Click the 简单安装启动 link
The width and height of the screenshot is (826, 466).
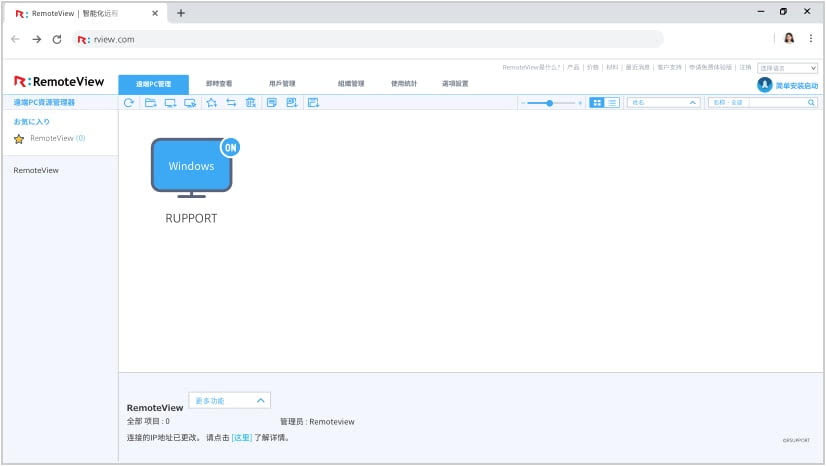796,85
